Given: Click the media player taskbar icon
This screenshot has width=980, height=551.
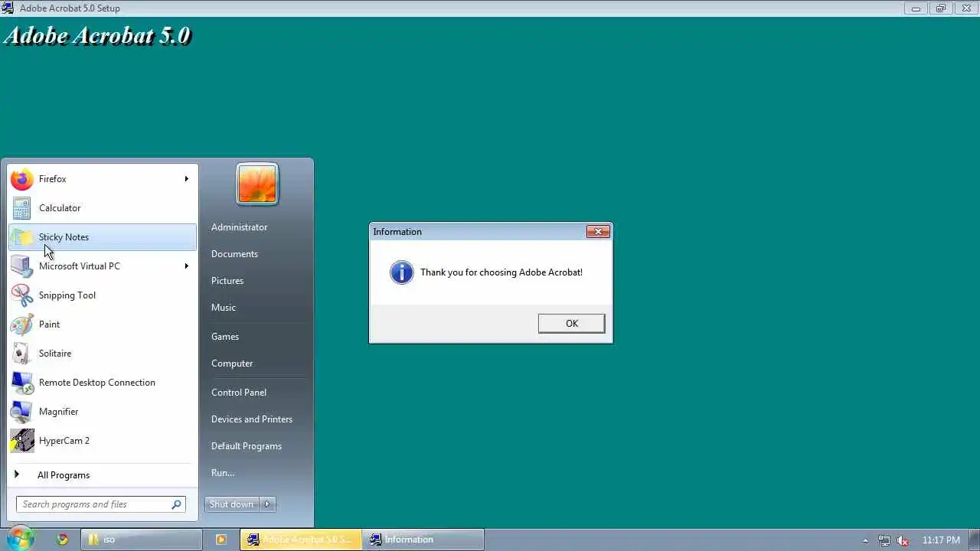Looking at the screenshot, I should coord(221,540).
